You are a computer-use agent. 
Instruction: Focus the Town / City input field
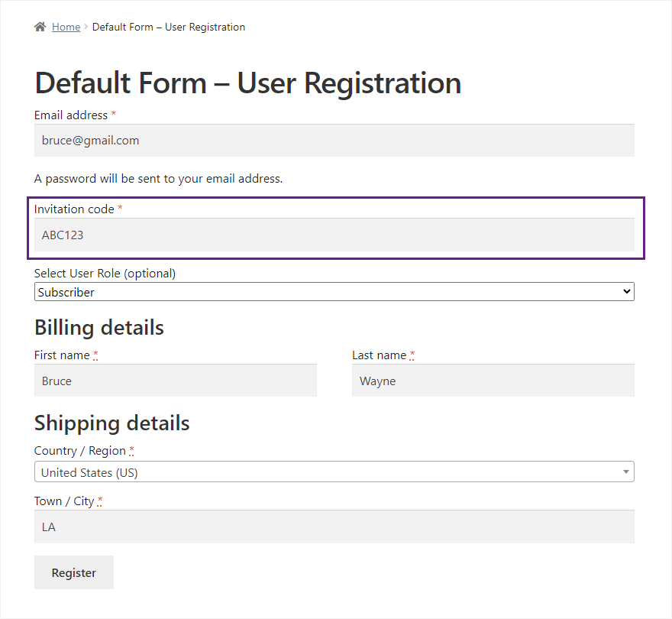pyautogui.click(x=334, y=527)
